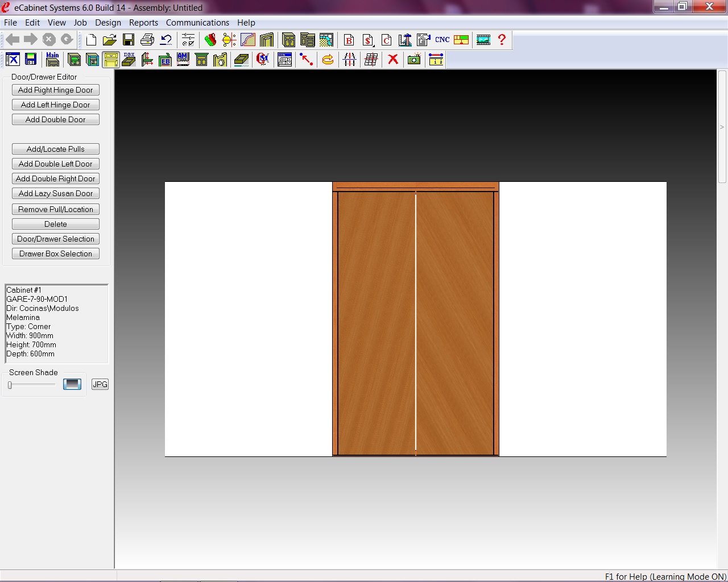Click the filmstrip presentation icon

tap(483, 40)
